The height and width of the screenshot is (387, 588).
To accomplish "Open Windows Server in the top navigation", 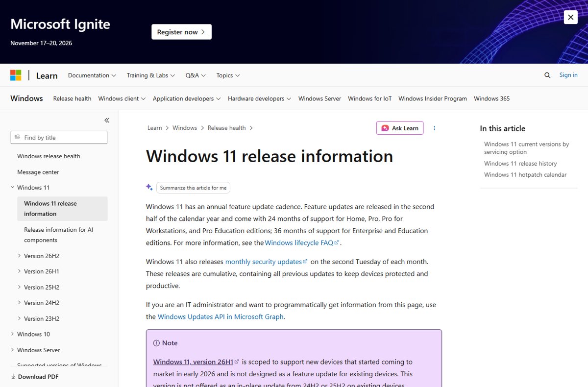I will coord(319,98).
